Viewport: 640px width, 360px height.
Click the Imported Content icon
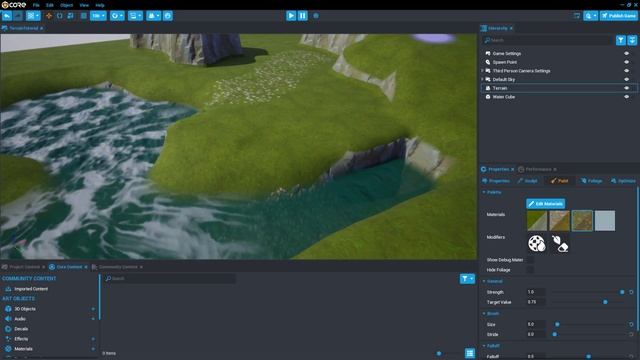[8, 289]
